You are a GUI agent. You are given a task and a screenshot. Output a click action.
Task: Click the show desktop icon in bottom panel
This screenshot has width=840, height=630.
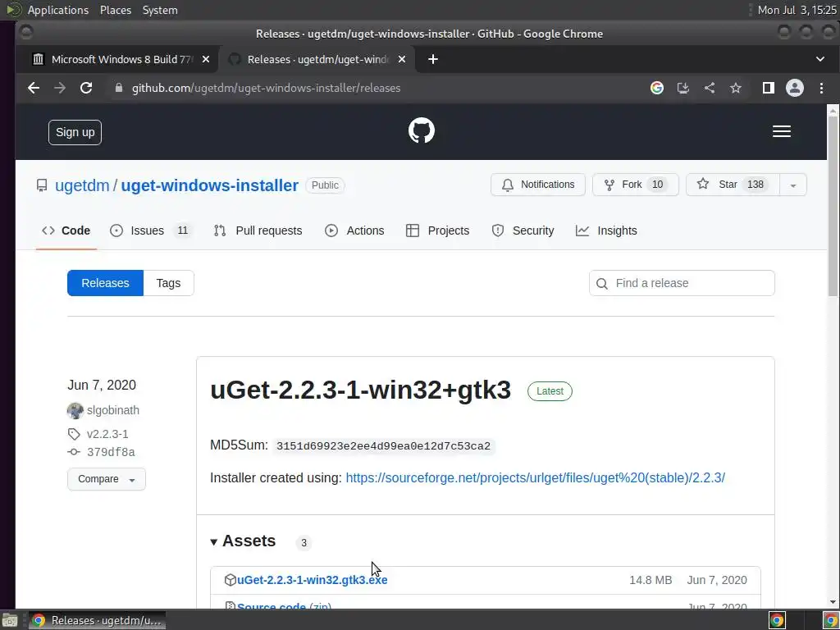click(10, 620)
